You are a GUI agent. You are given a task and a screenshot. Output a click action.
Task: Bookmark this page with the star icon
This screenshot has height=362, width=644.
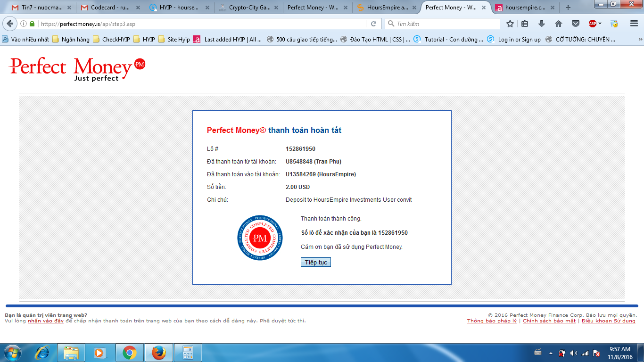[x=510, y=24]
